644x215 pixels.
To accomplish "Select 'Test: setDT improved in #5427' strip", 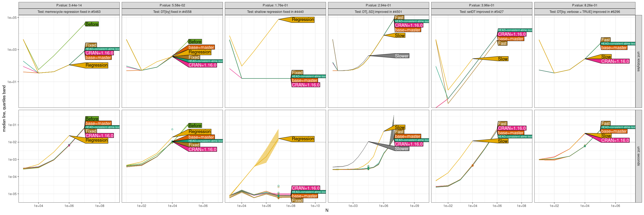I will (x=482, y=12).
